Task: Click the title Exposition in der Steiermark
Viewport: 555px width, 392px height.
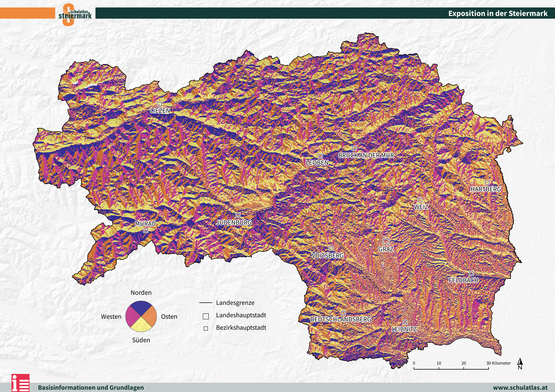Action: 498,13
